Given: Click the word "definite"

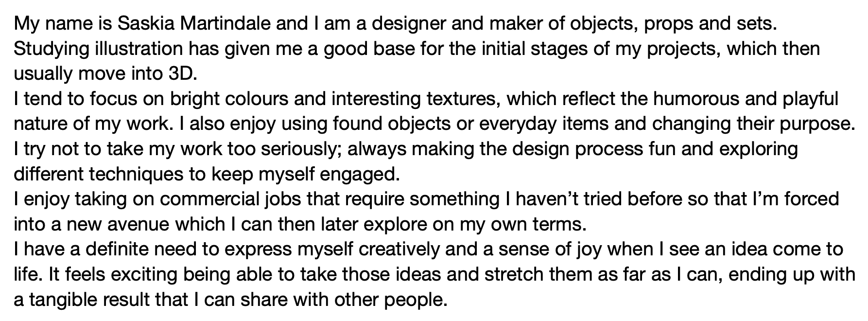Looking at the screenshot, I should pos(117,249).
